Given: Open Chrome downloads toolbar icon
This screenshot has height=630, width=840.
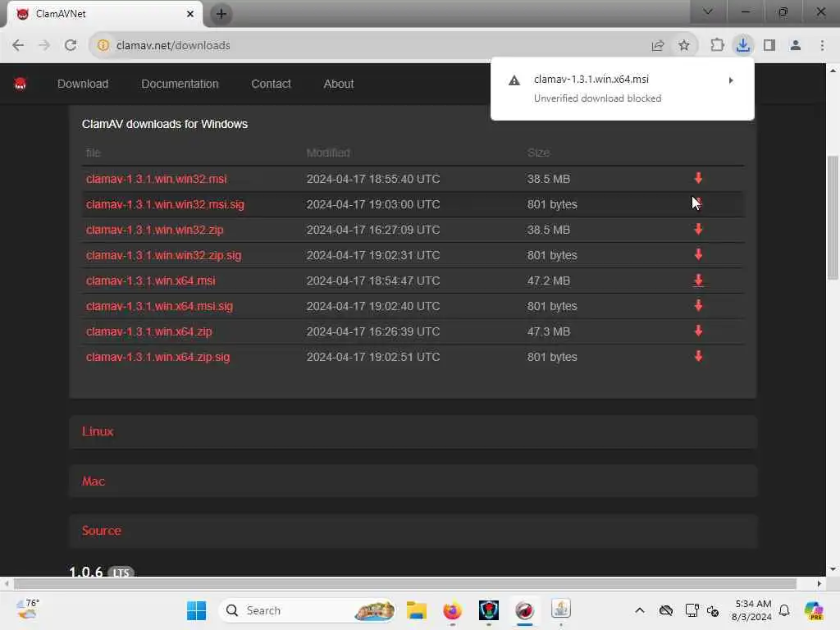Looking at the screenshot, I should click(743, 46).
